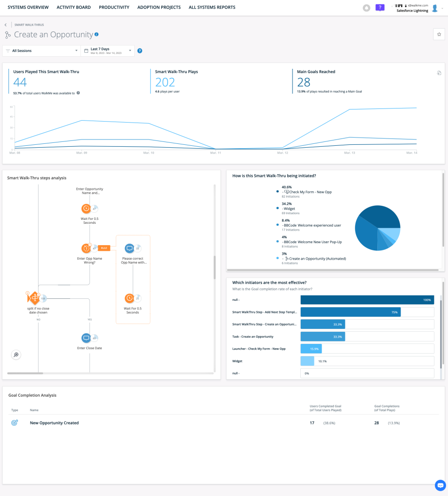Click the zoom magnifier in steps analysis
448x496 pixels.
pos(16,355)
